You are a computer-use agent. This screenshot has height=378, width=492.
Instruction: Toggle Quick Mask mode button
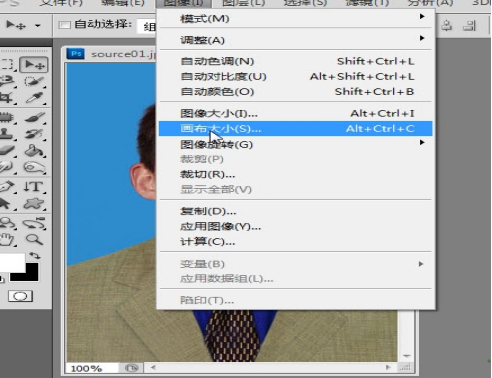[x=20, y=296]
